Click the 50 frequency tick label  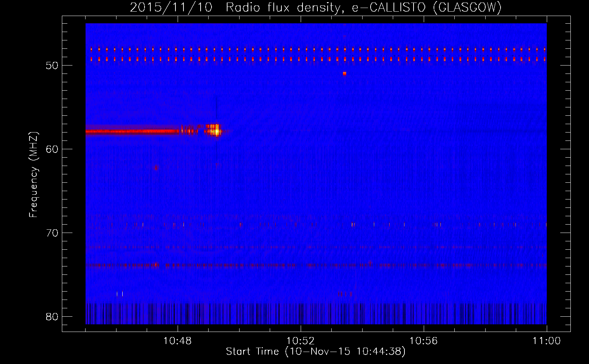[x=52, y=66]
